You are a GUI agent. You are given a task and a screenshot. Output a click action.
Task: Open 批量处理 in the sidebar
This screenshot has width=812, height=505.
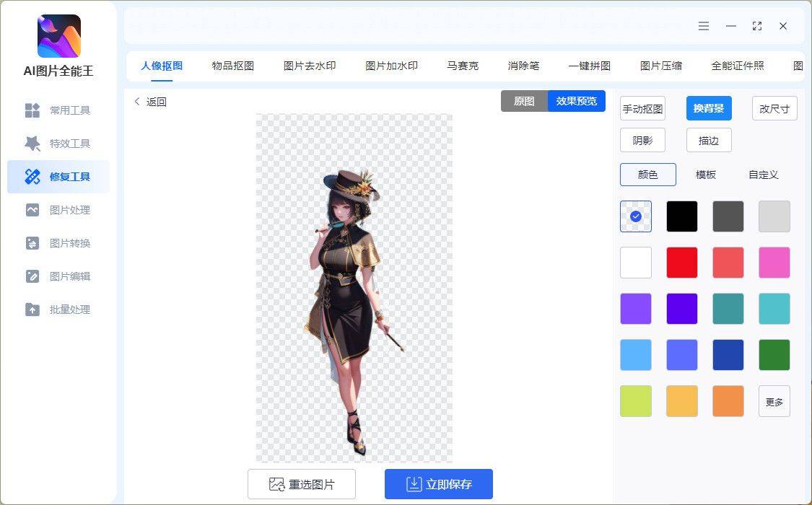pyautogui.click(x=58, y=309)
